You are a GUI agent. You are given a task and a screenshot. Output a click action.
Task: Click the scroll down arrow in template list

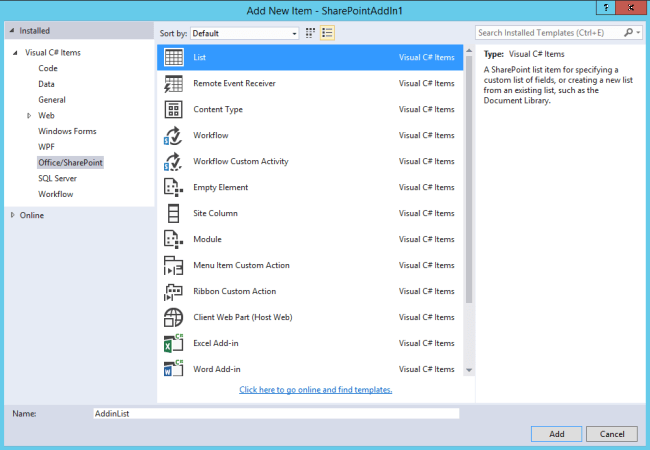[469, 370]
